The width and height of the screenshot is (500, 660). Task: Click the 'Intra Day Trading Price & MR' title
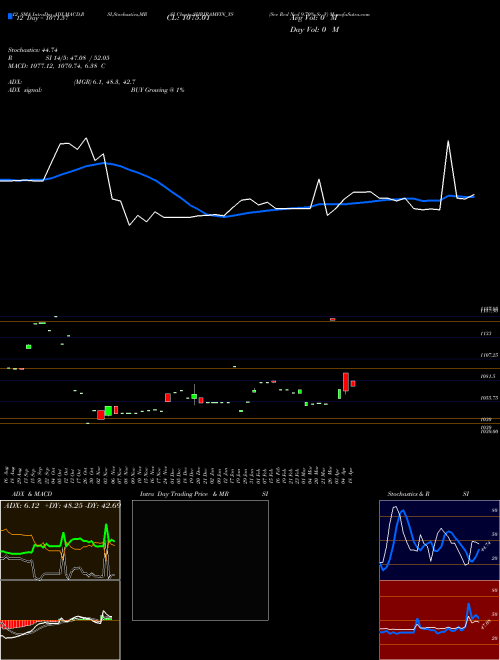tap(184, 494)
